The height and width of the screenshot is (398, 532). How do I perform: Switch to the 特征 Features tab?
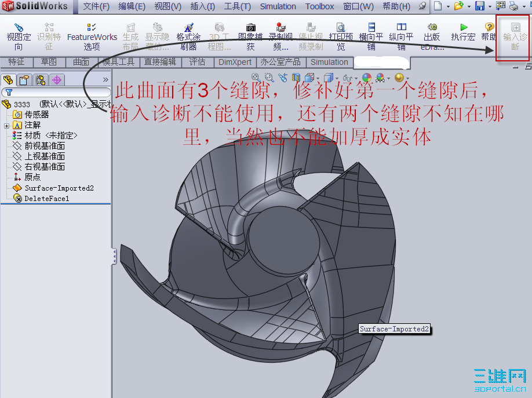coord(17,62)
